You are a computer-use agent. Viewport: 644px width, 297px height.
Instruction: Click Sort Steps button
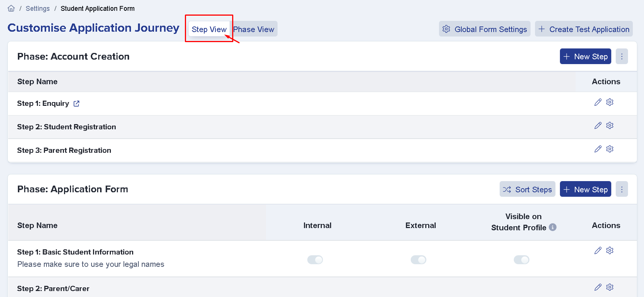tap(528, 189)
